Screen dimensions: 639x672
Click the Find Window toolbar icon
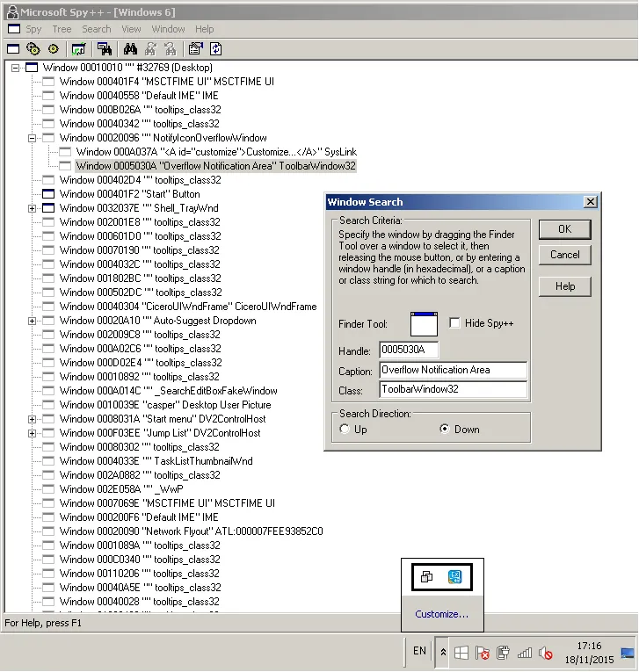pos(105,49)
